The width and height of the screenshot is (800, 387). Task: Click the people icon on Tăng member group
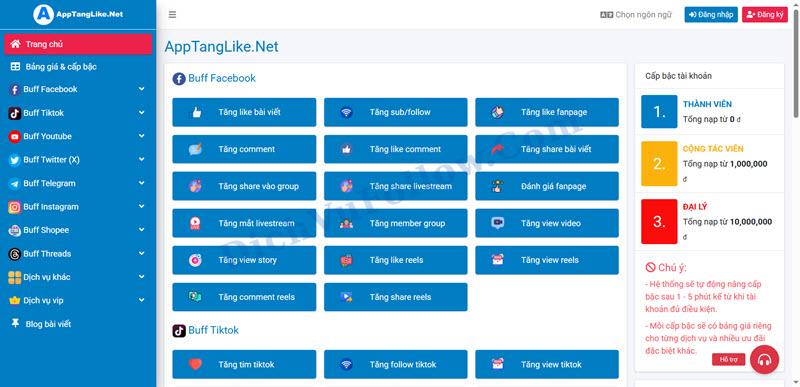(346, 223)
